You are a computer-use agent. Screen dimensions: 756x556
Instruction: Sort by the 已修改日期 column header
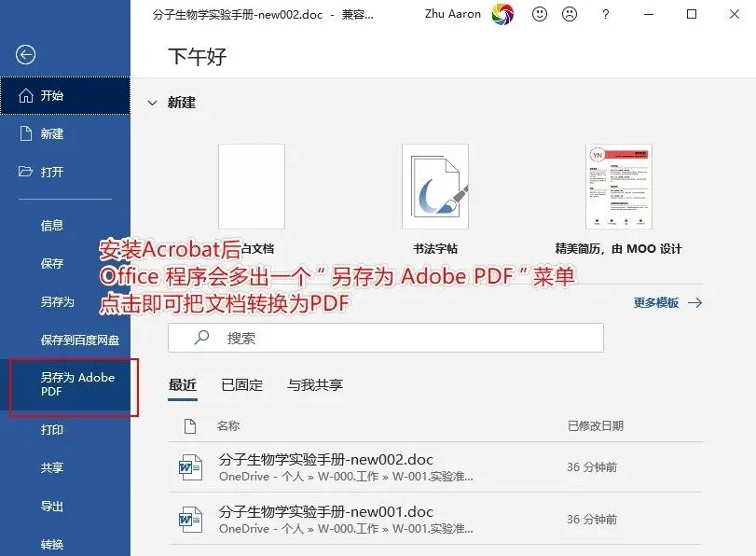[596, 425]
